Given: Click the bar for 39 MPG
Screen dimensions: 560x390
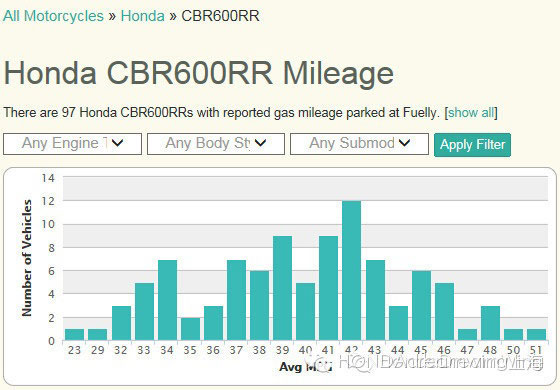Looking at the screenshot, I should [x=282, y=288].
